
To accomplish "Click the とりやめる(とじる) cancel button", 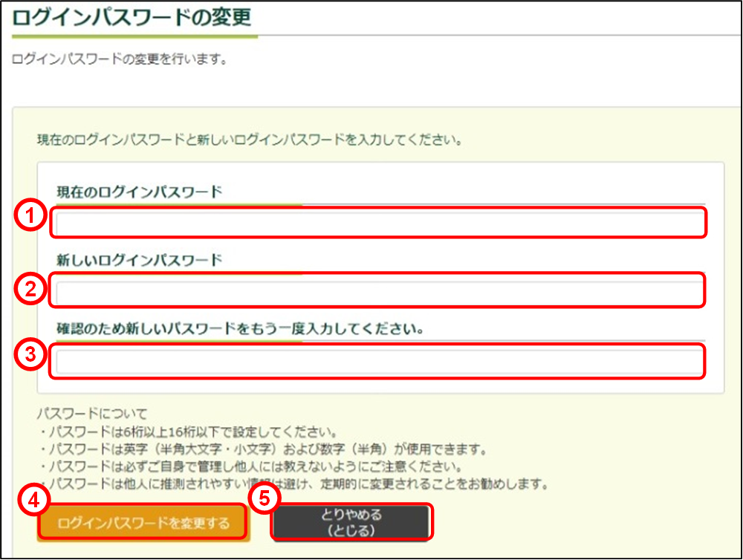I will [351, 524].
